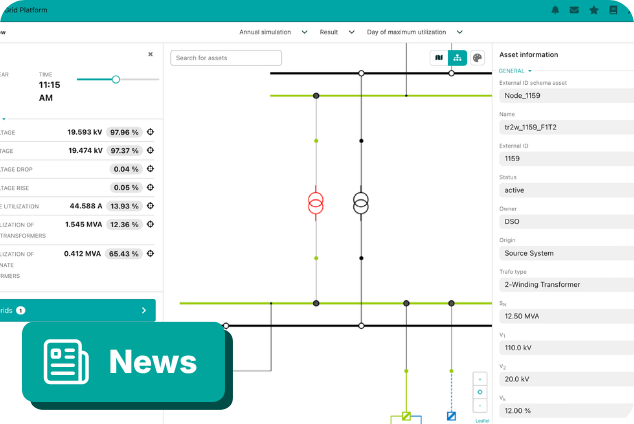
Task: Collapse the left panel section arrow
Action: (4, 119)
